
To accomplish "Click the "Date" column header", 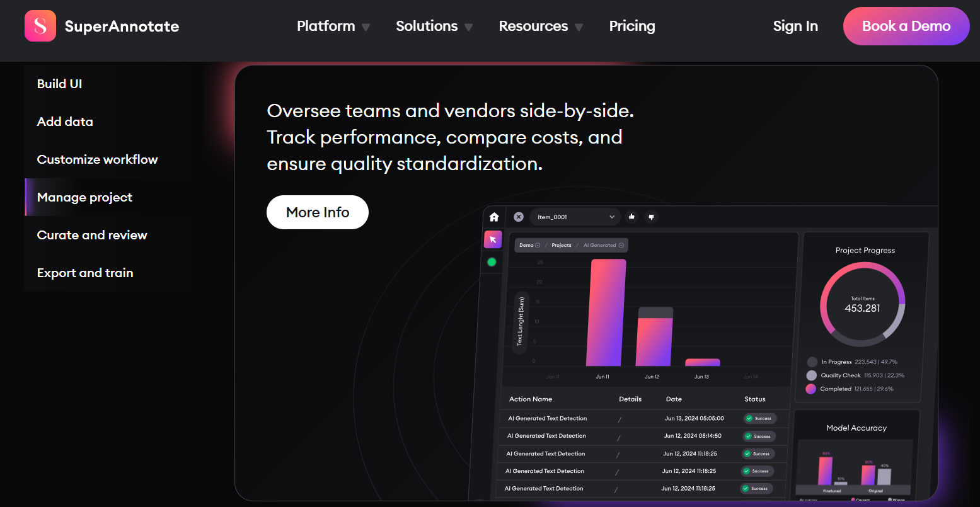I will click(x=674, y=399).
